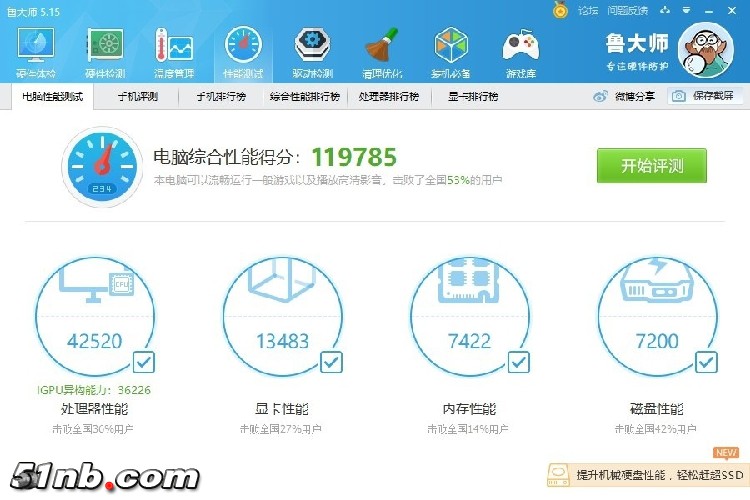Open 硬件体检 hardware checkup icon
This screenshot has width=750, height=500.
click(x=37, y=51)
